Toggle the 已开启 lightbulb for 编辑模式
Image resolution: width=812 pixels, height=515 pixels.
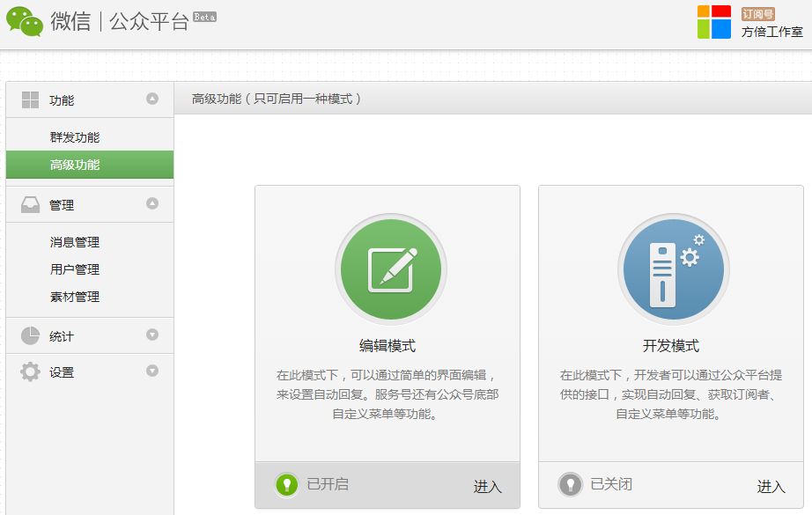(x=287, y=483)
